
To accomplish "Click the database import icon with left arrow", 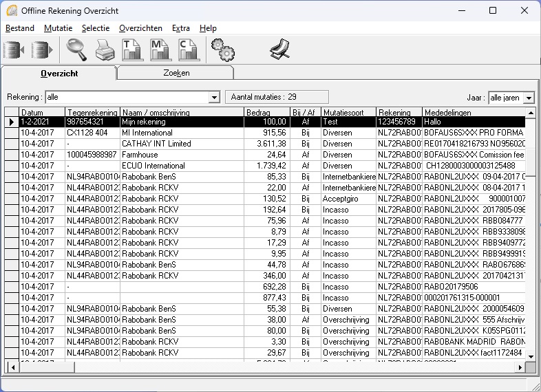I will tap(14, 50).
